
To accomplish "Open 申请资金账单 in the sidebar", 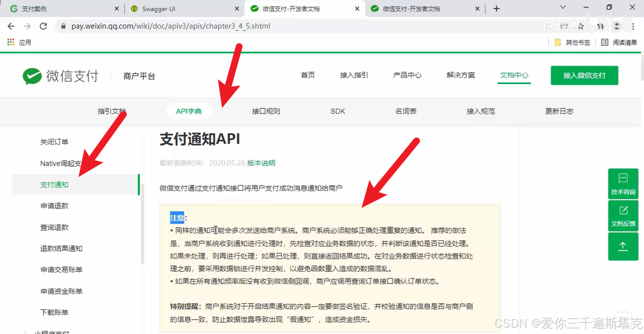I will (61, 291).
